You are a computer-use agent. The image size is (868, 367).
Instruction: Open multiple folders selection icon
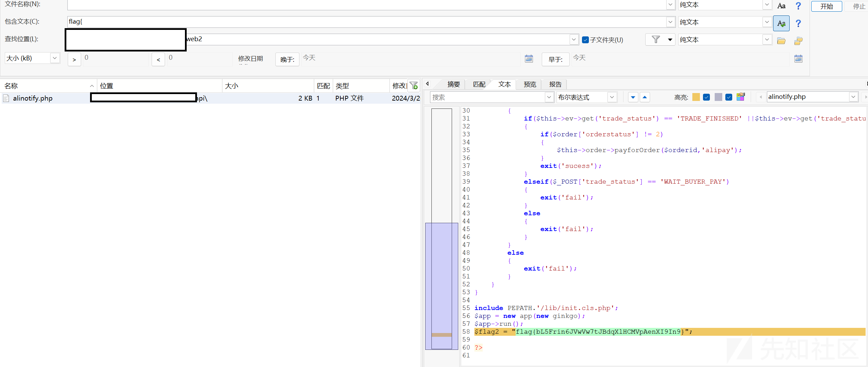click(798, 41)
